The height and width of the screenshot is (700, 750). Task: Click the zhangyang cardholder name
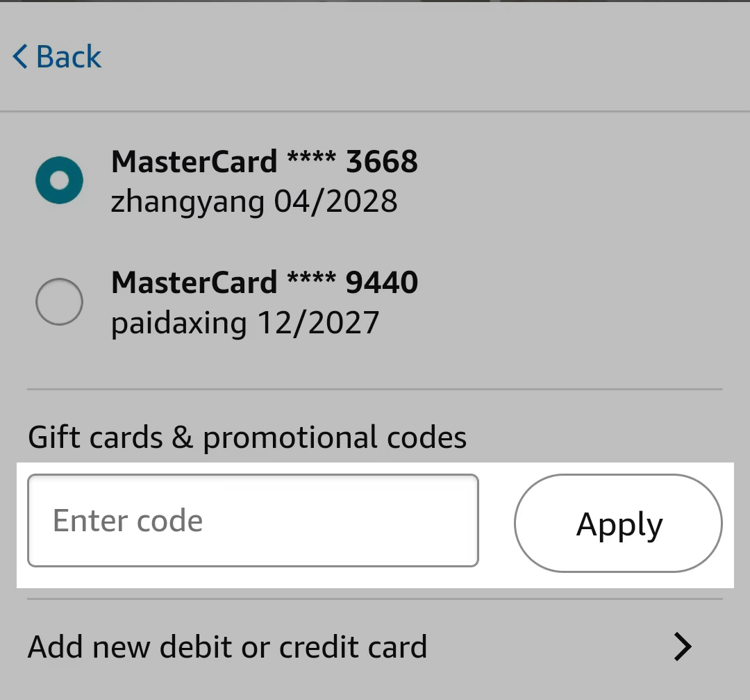(x=187, y=202)
